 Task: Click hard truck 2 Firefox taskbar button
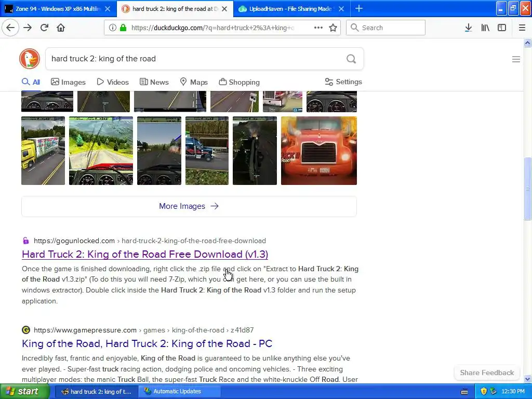[96, 392]
